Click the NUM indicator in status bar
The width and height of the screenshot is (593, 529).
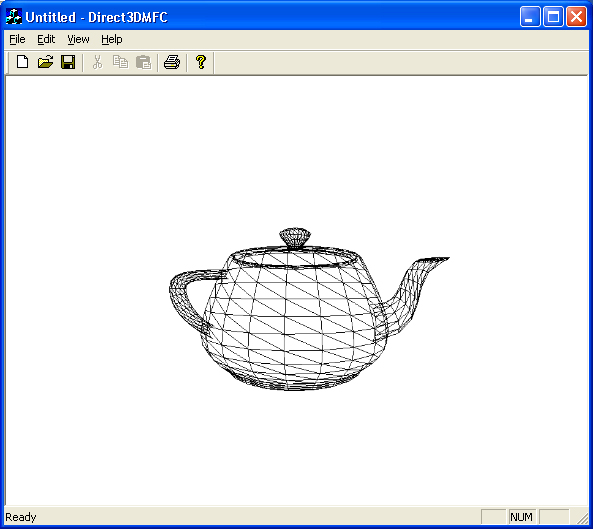(521, 517)
